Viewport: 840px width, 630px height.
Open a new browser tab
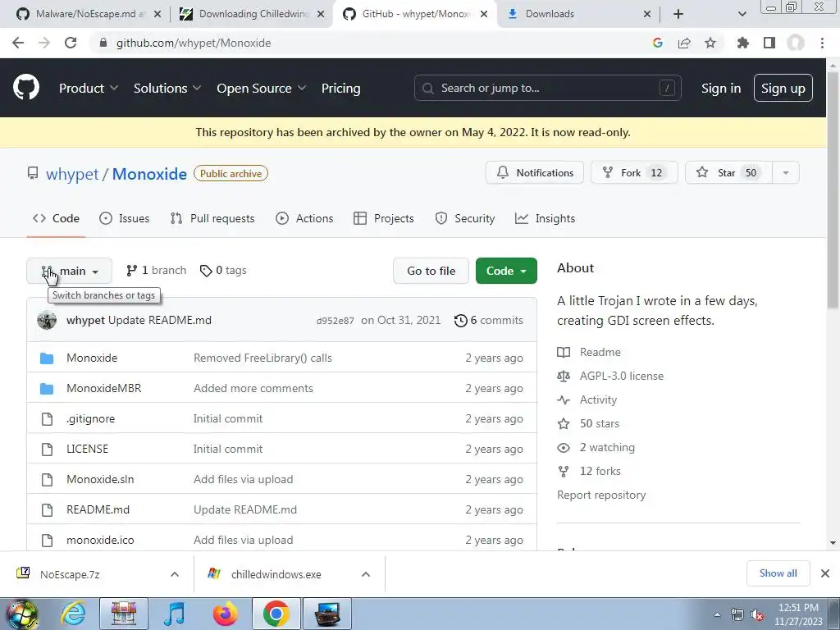678,14
